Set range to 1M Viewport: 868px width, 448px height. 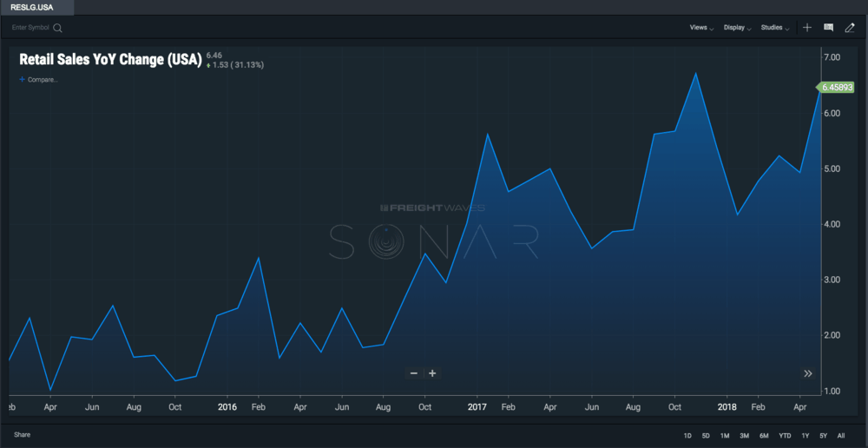click(x=725, y=436)
